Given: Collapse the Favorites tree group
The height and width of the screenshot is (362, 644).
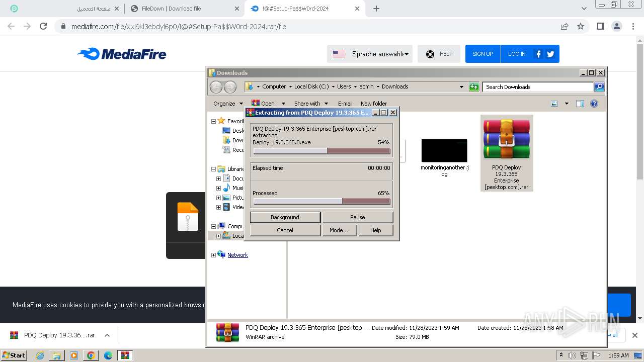Looking at the screenshot, I should point(213,121).
